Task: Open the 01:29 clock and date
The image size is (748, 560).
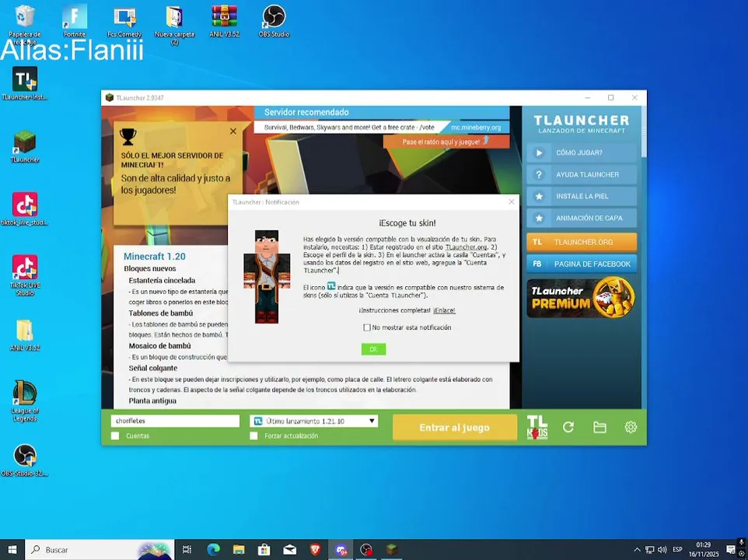Action: [x=704, y=550]
